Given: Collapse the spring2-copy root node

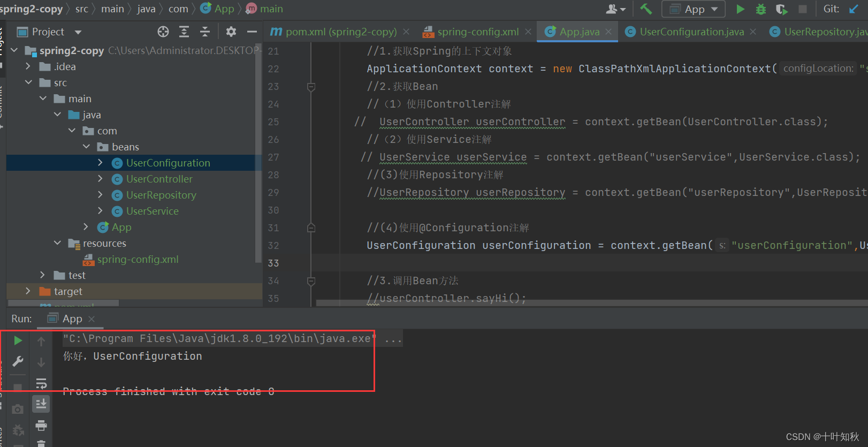Looking at the screenshot, I should (14, 50).
